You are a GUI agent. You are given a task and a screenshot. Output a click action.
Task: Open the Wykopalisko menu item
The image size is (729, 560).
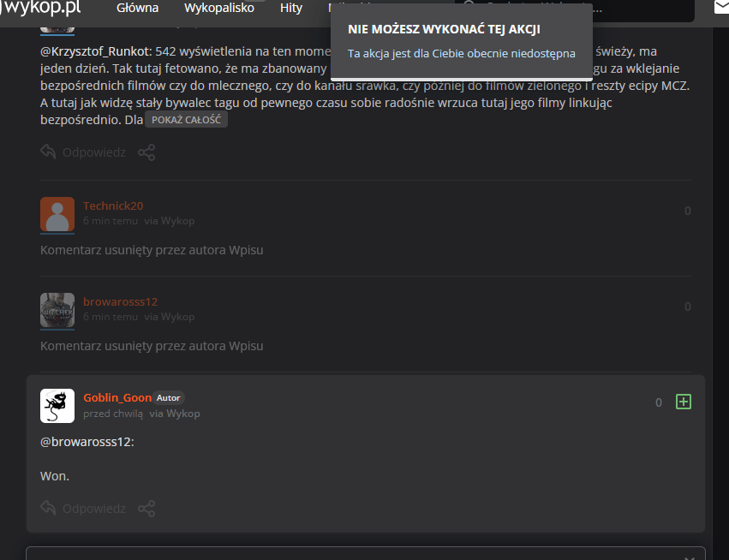pos(218,8)
